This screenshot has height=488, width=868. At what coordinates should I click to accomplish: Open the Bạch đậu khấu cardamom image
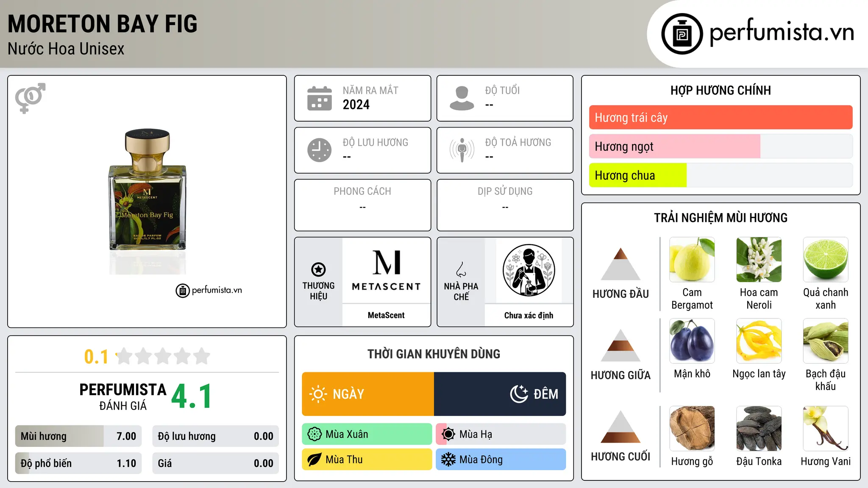826,341
